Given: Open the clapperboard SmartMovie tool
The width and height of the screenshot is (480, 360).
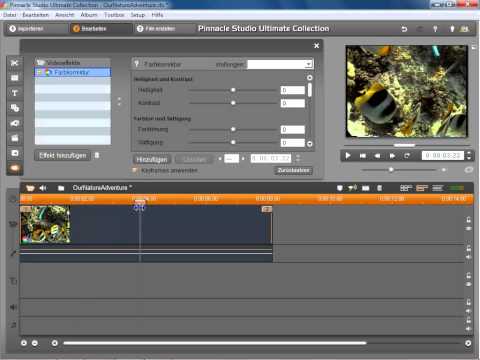Looking at the screenshot, I should [15, 138].
